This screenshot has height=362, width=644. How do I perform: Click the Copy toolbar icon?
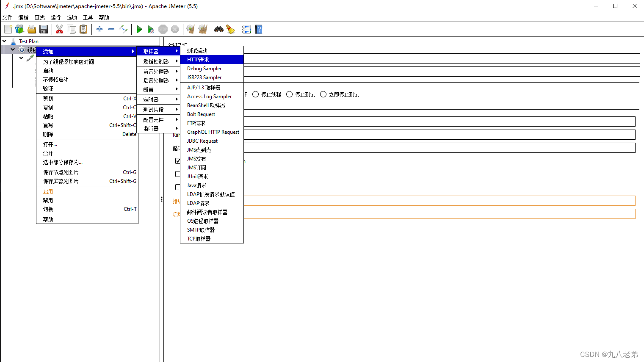coord(72,29)
